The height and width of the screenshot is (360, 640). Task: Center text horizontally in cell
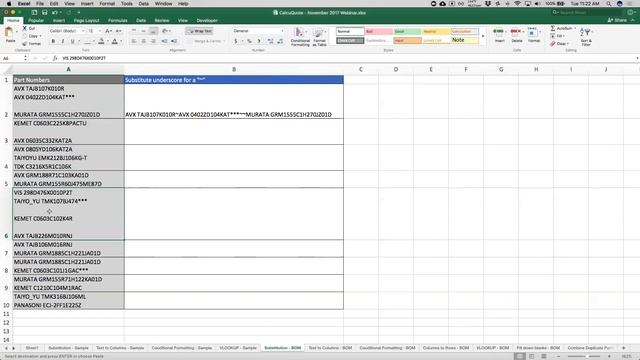click(144, 41)
